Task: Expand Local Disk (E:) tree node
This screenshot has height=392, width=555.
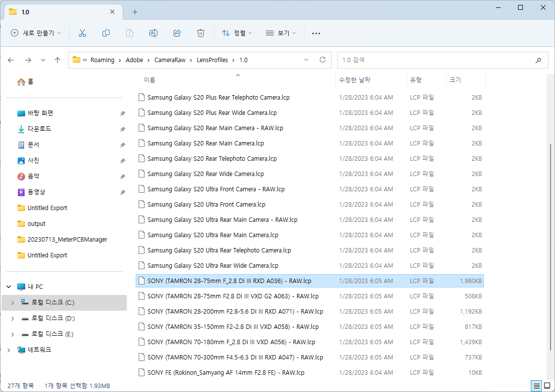Action: coord(12,334)
